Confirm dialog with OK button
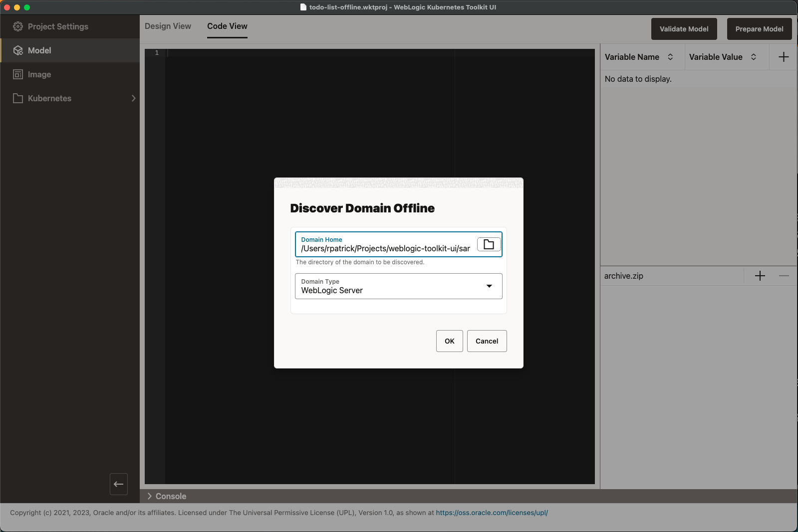The width and height of the screenshot is (798, 532). click(x=450, y=341)
